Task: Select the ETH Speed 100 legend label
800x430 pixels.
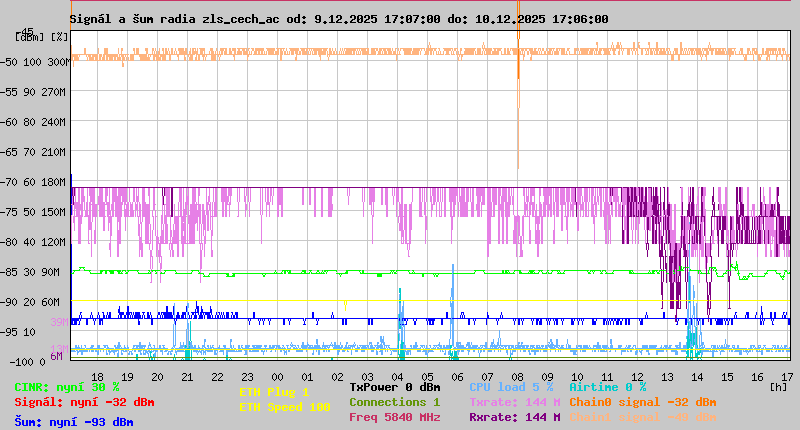Action: pos(284,407)
